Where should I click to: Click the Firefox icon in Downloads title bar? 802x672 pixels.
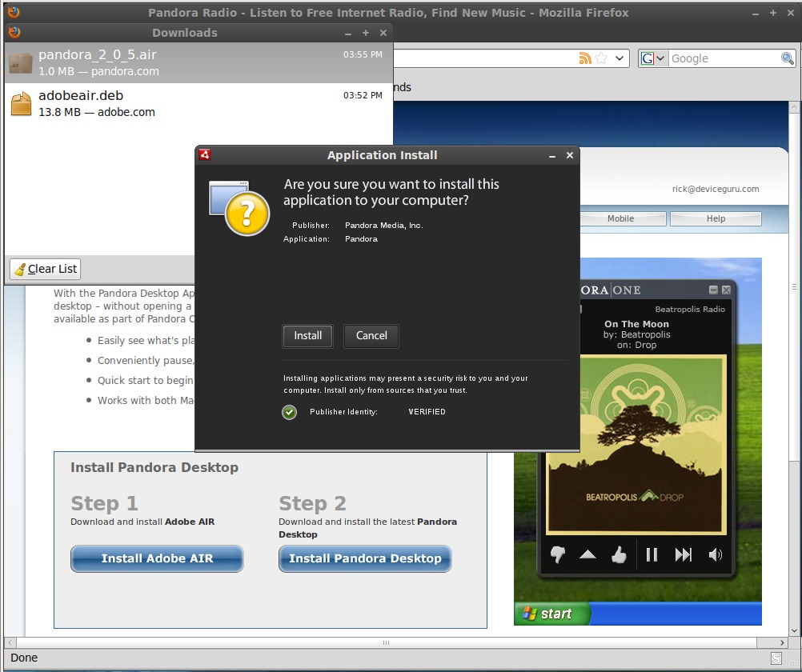point(14,32)
